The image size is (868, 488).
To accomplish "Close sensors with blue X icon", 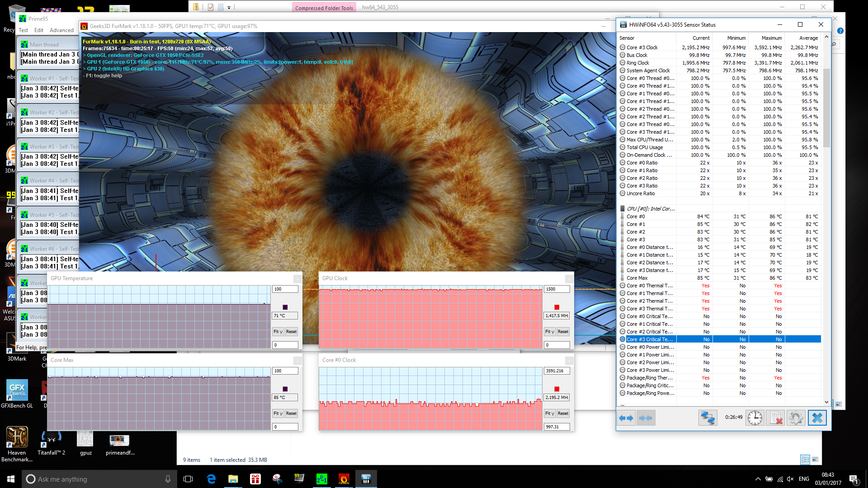I will point(817,418).
